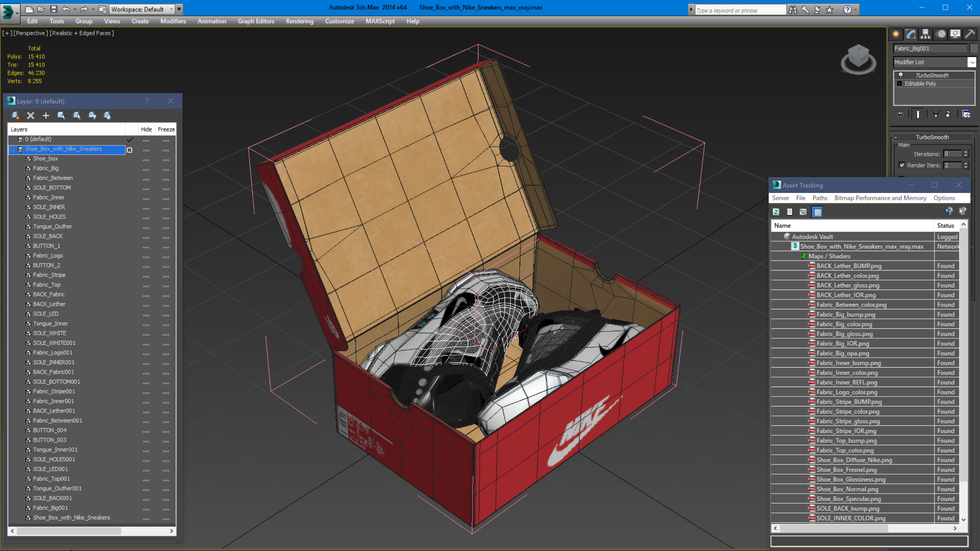The image size is (980, 551).
Task: Click Freeze/Unfreeze All Layers icon
Action: pyautogui.click(x=107, y=115)
